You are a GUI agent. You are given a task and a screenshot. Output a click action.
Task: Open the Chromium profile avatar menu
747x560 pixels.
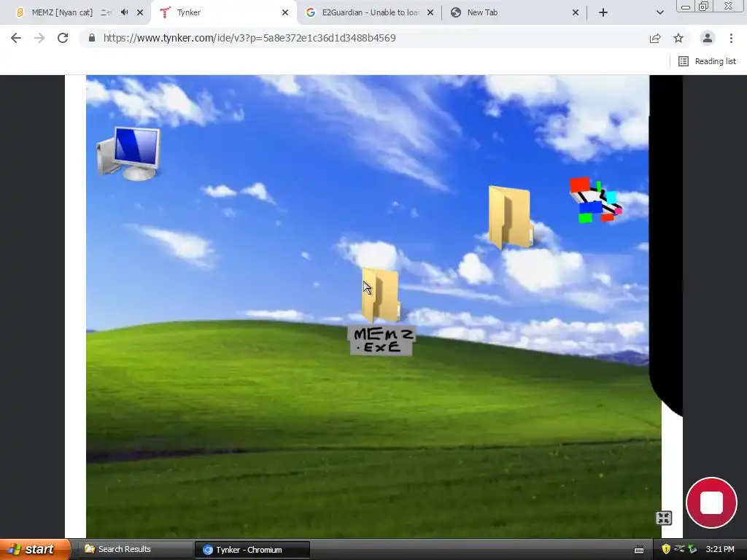[x=708, y=38]
